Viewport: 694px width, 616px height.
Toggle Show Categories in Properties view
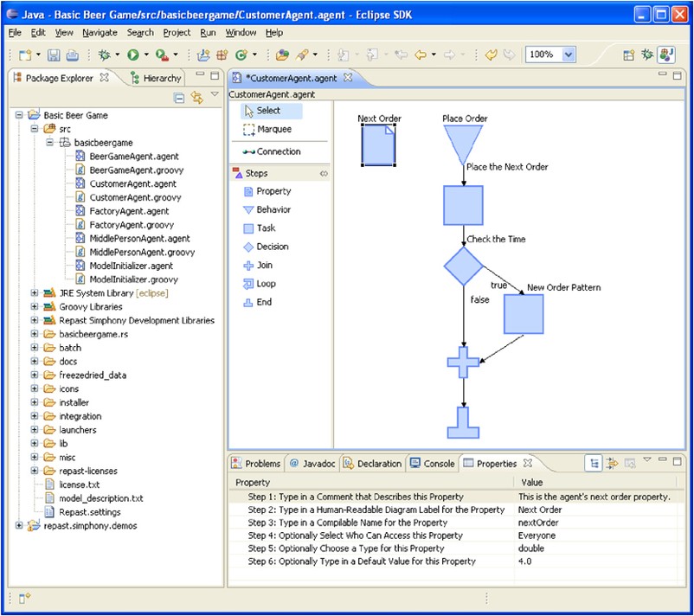(x=594, y=464)
